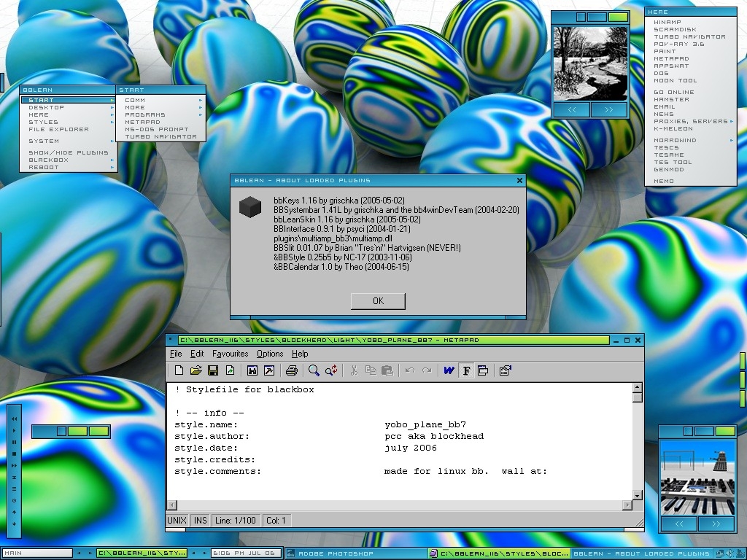Click the Open folder icon in Metapad toolbar
Screen dimensions: 747x560
tap(196, 370)
